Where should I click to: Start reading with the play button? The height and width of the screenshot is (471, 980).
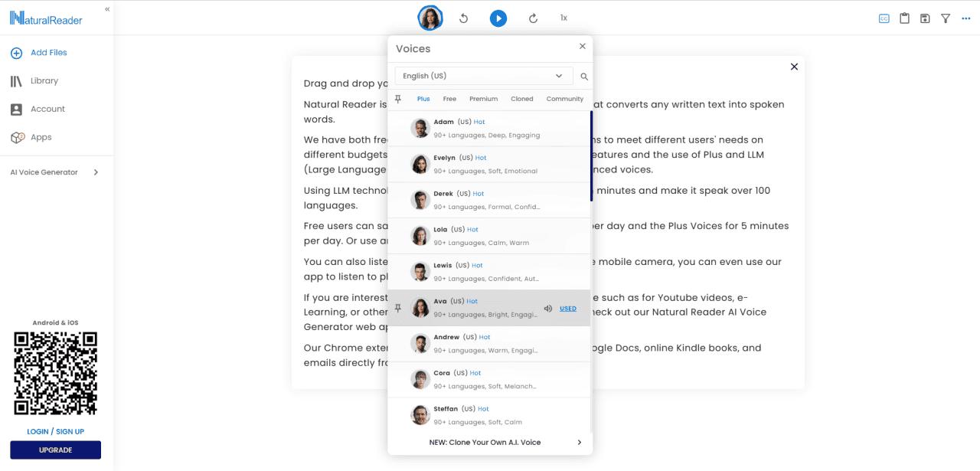point(498,18)
